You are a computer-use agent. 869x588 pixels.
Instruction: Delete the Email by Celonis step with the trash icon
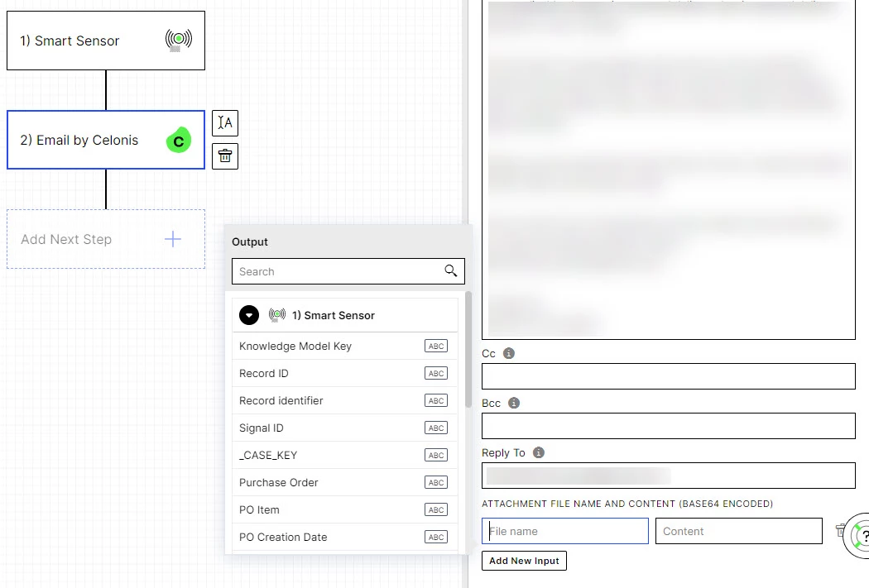225,156
